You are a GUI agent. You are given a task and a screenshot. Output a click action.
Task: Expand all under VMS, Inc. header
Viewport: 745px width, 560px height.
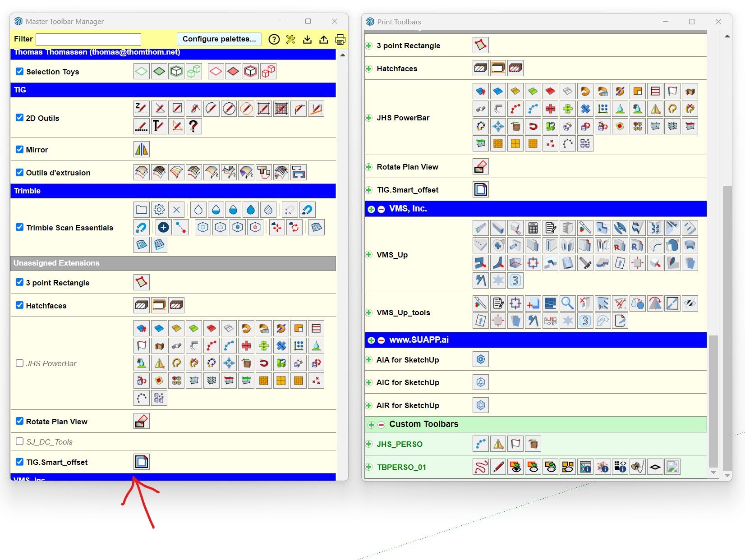(x=371, y=209)
